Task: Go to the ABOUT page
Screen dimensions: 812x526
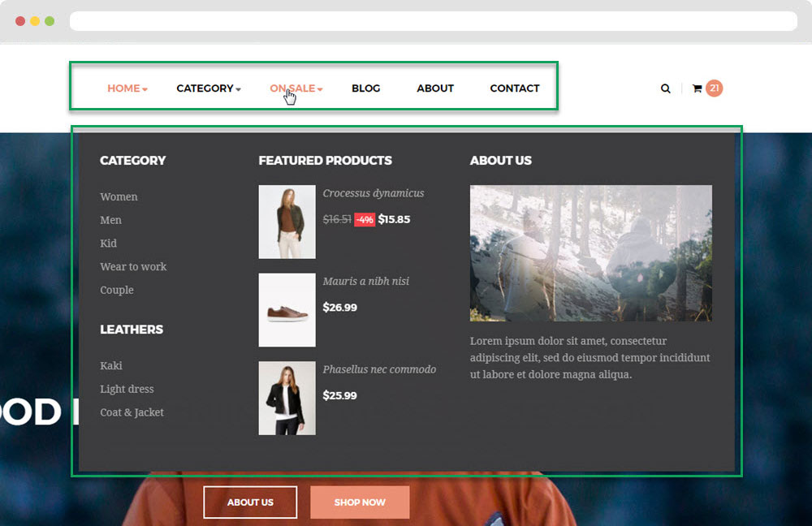Action: [435, 88]
